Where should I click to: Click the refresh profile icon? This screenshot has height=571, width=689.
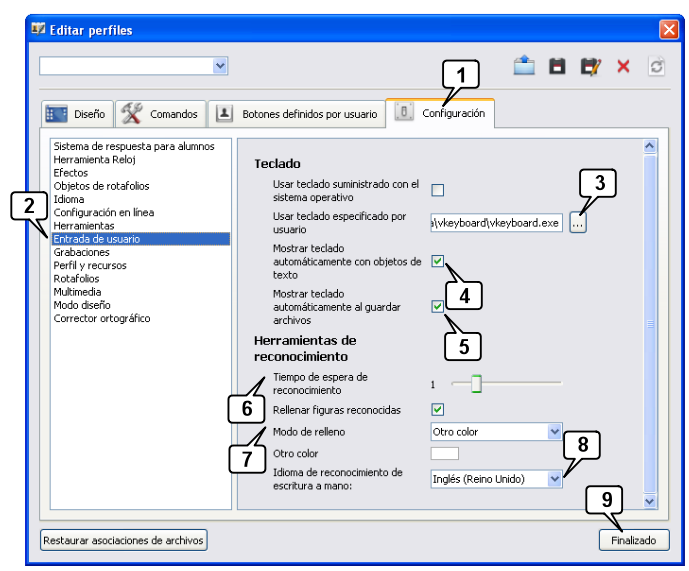(656, 66)
